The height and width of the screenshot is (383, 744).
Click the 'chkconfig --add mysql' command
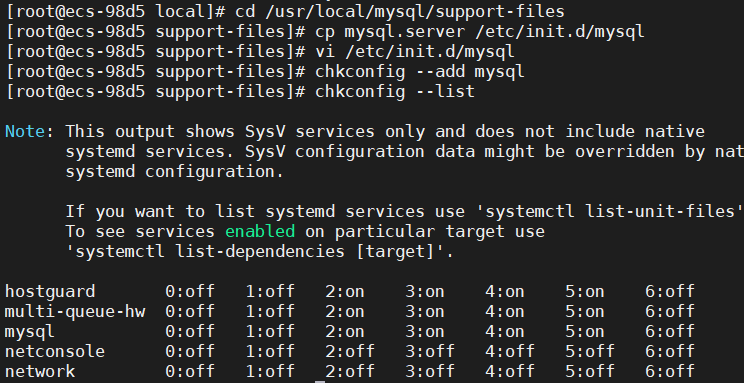click(x=420, y=72)
